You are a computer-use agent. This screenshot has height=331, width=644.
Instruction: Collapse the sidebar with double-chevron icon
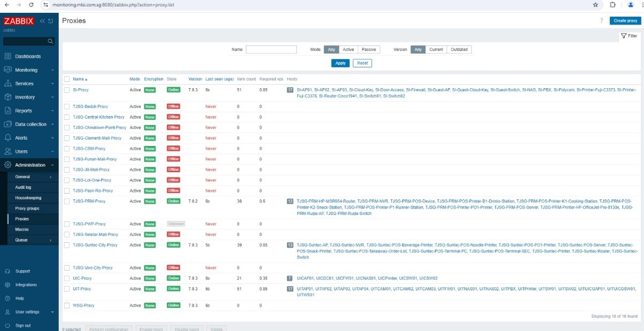tap(42, 21)
